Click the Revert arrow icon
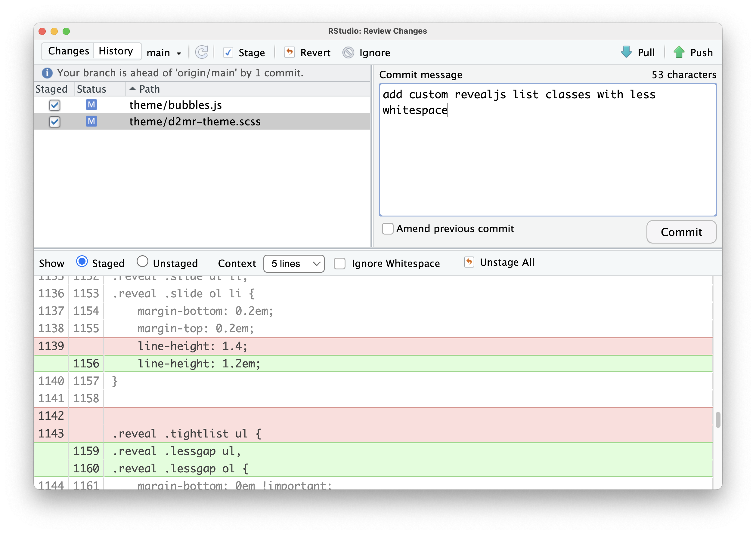The height and width of the screenshot is (534, 756). 289,52
